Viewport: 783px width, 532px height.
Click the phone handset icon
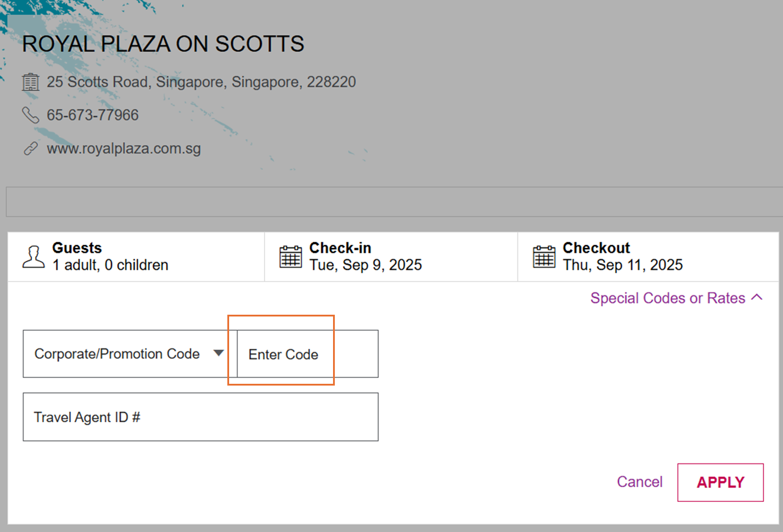[31, 115]
